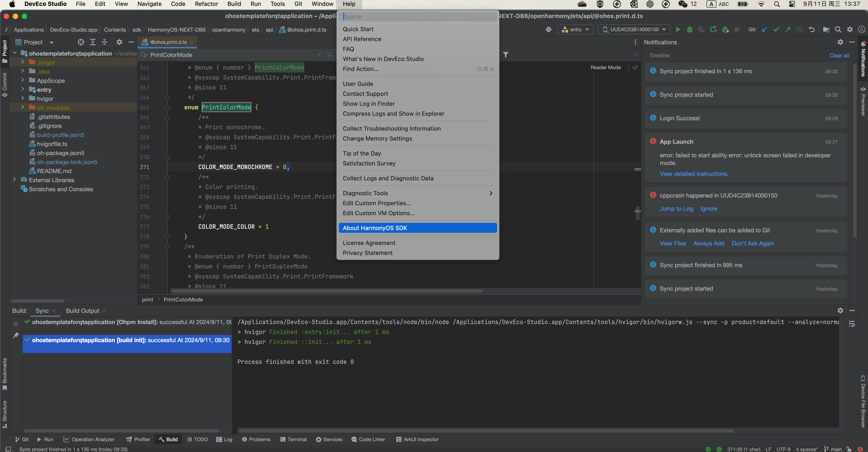868x452 pixels.
Task: Click the Git rollback icon
Action: click(812, 30)
